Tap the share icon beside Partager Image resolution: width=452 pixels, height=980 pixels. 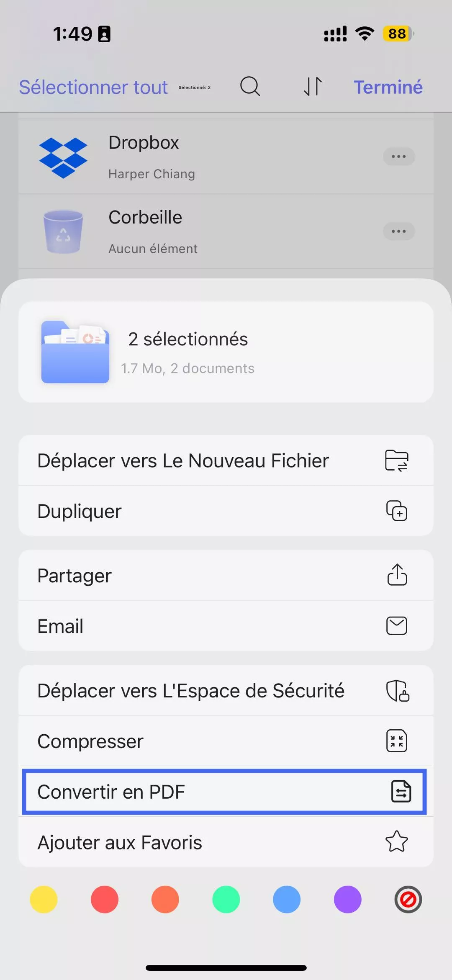pos(397,575)
